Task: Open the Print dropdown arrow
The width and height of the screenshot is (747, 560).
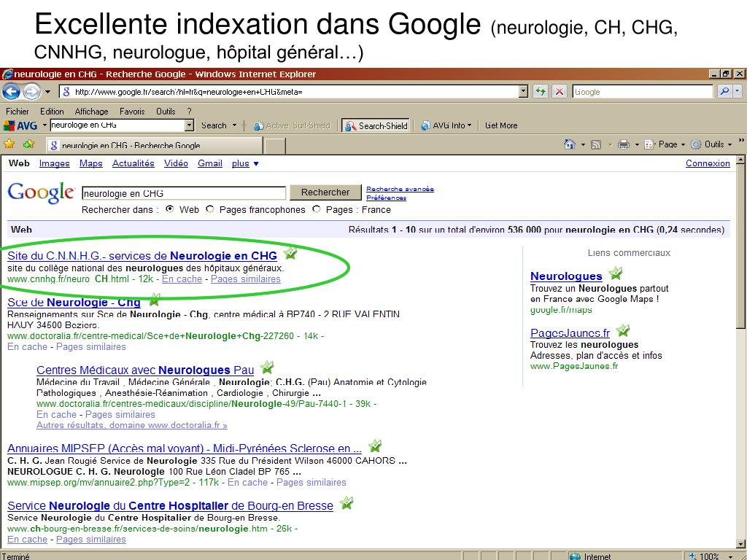Action: click(637, 144)
